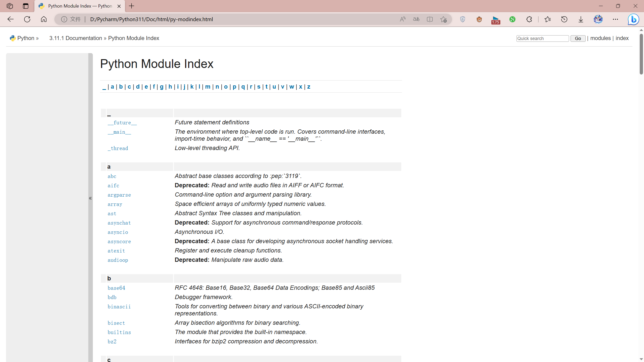Open the Downloads icon

coord(581,19)
